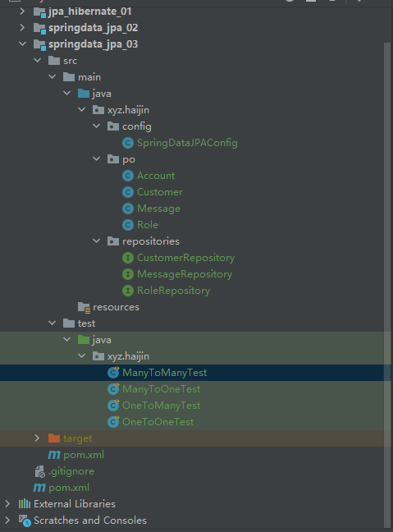Select the Customer class file
The image size is (393, 532).
(x=160, y=192)
